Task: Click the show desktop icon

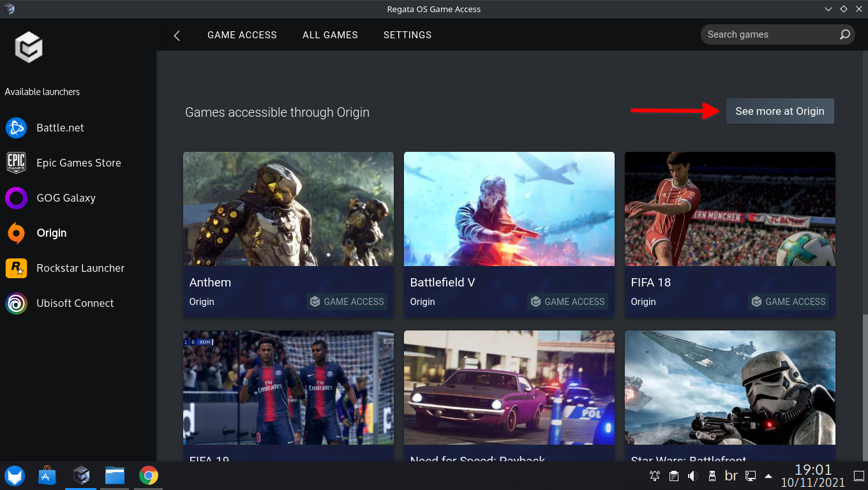Action: click(x=858, y=476)
